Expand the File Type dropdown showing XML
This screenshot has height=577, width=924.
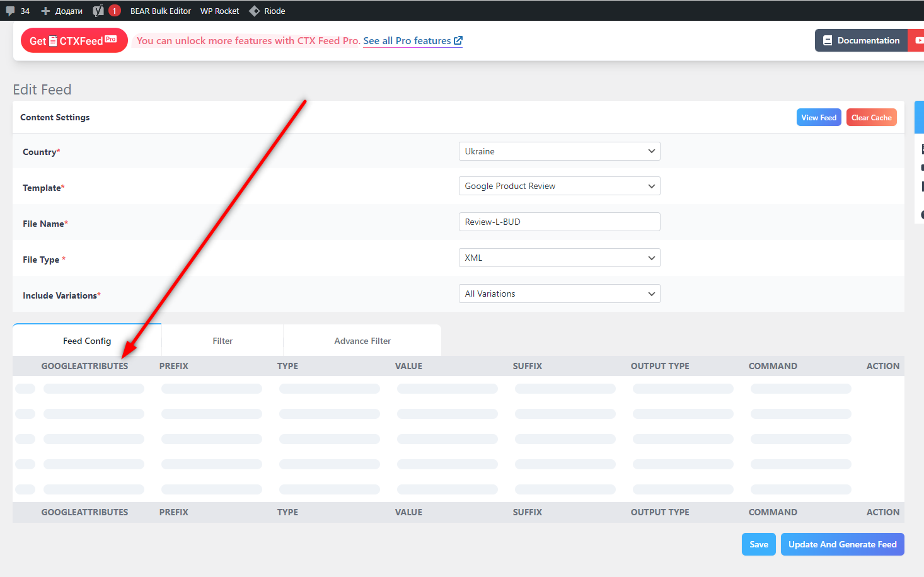[560, 258]
